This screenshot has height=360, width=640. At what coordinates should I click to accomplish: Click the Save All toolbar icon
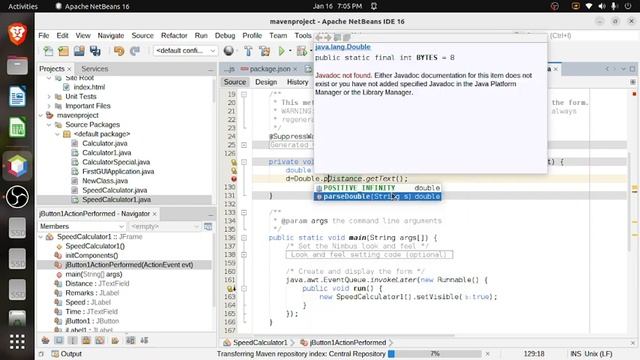pyautogui.click(x=95, y=51)
